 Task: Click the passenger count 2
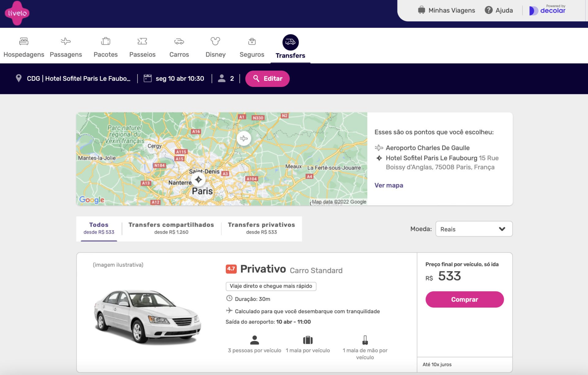(x=232, y=79)
